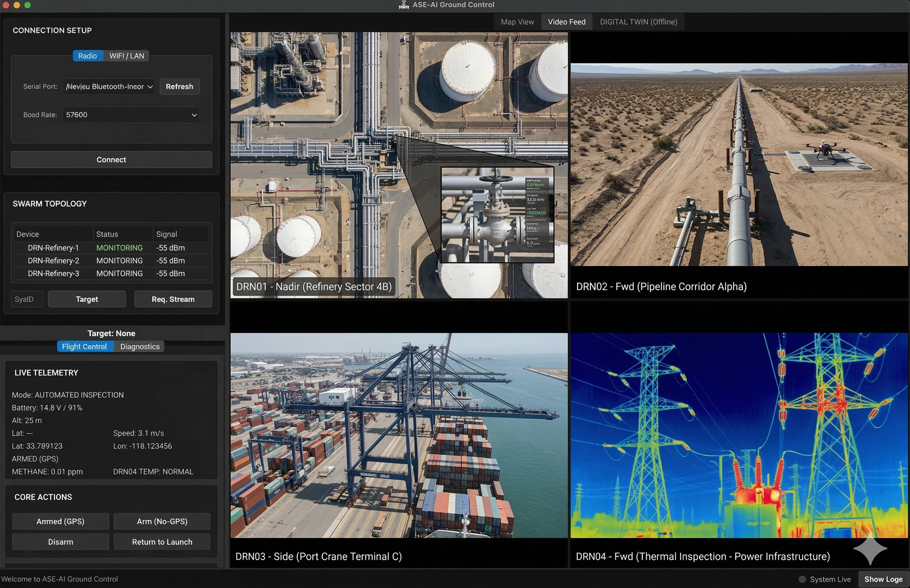Click the valve zoom inset on DRN01 feed

click(x=497, y=214)
